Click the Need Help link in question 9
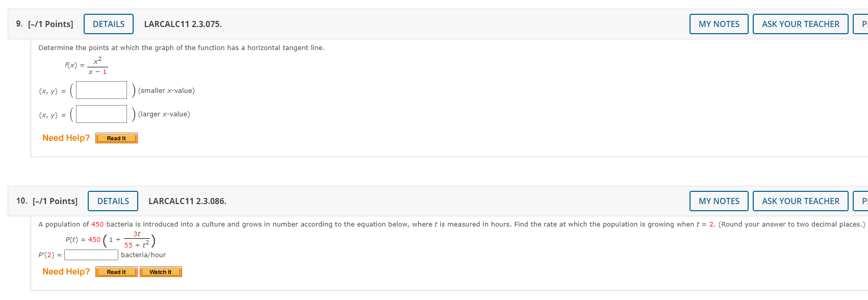The image size is (868, 300). 66,138
